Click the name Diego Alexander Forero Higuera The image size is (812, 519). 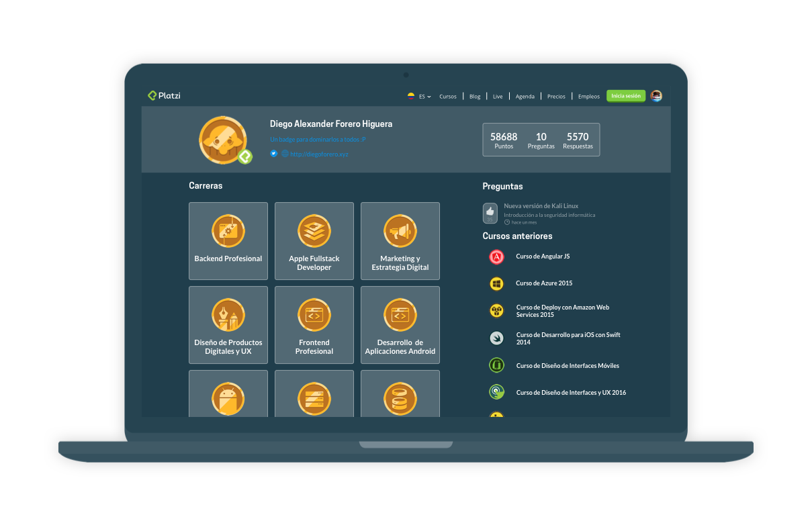point(331,124)
